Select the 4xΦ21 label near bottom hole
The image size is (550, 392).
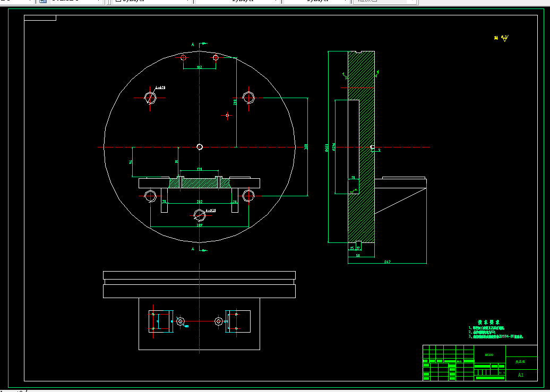point(210,211)
